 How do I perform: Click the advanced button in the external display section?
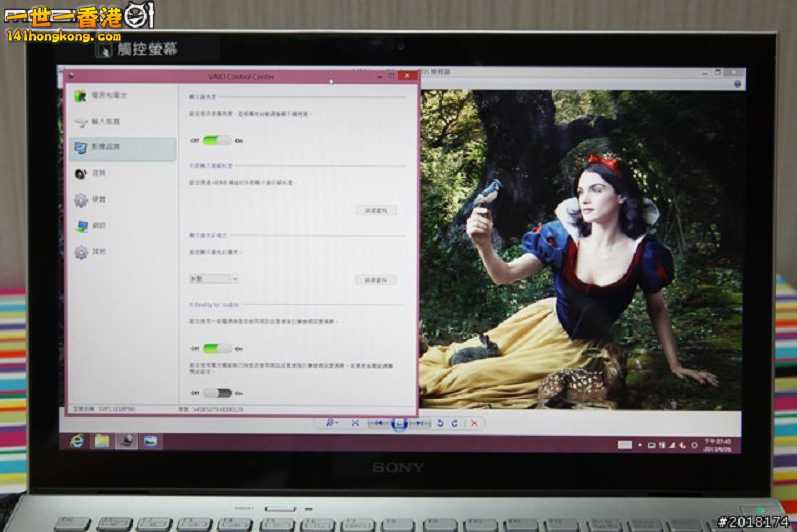click(x=376, y=210)
